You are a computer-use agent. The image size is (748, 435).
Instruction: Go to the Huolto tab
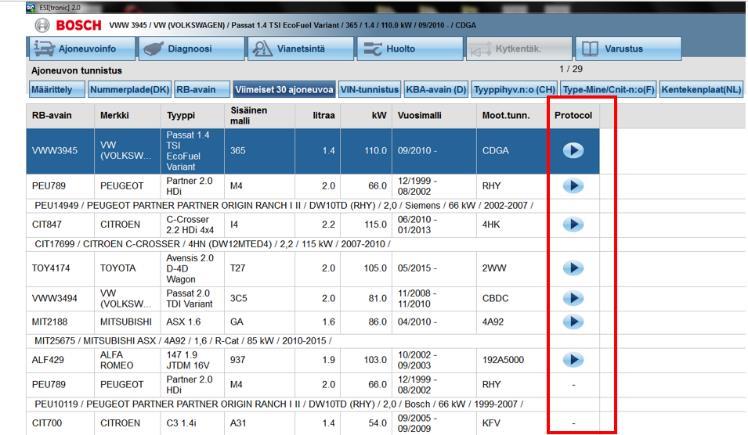point(410,49)
